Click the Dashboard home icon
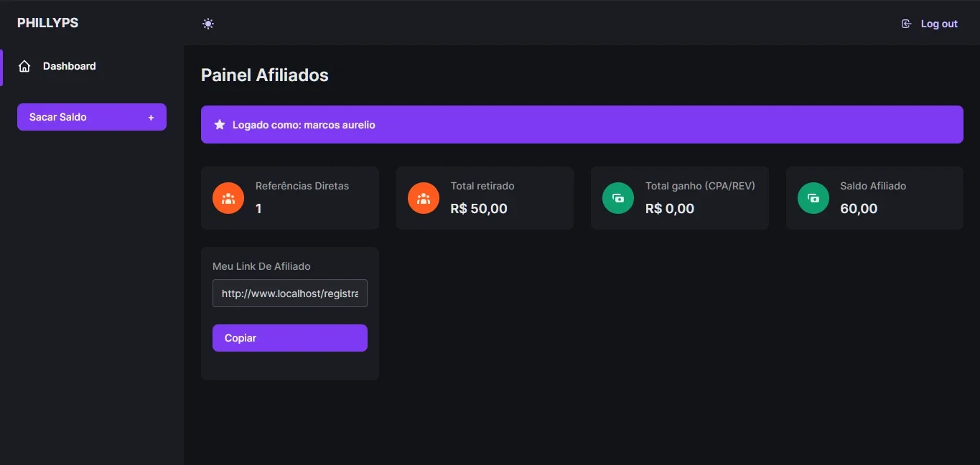This screenshot has height=465, width=980. [x=24, y=66]
